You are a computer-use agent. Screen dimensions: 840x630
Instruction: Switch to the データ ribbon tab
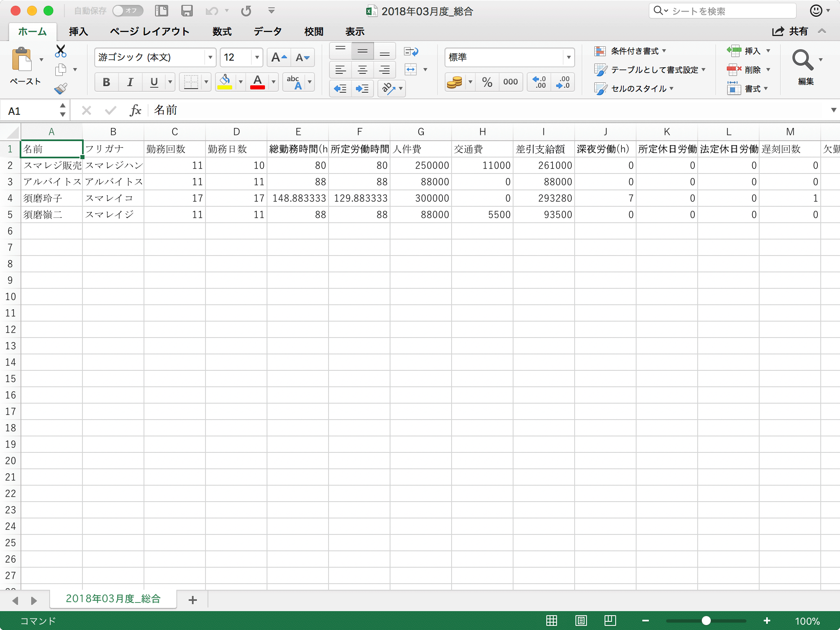click(267, 31)
